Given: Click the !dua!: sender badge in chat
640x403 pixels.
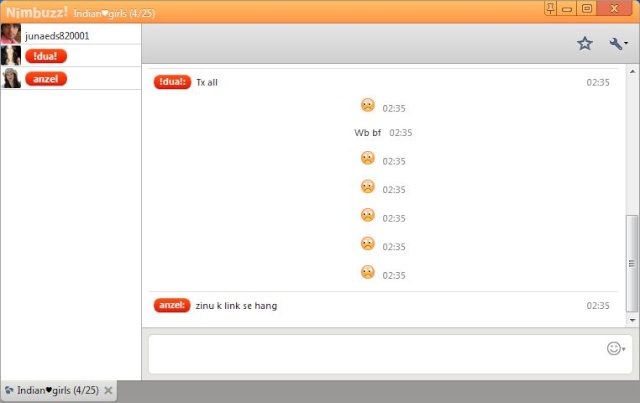Looking at the screenshot, I should coord(172,82).
